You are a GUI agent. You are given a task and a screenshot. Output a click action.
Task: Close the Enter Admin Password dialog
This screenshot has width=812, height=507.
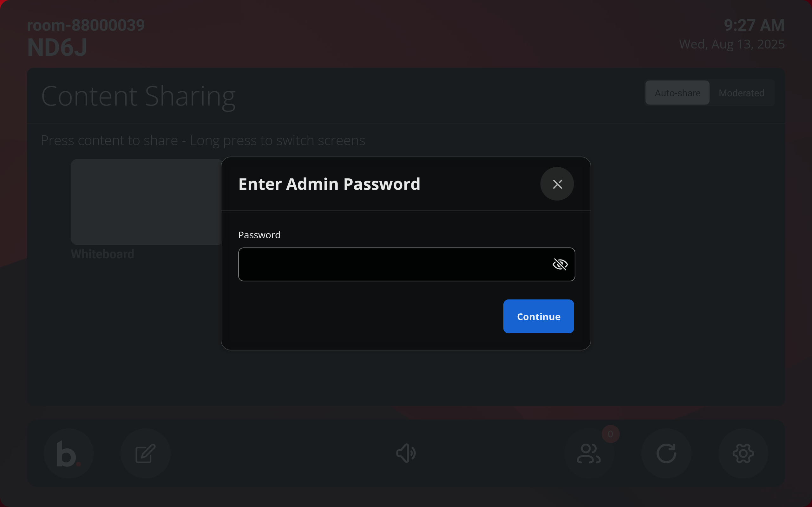[x=557, y=184]
